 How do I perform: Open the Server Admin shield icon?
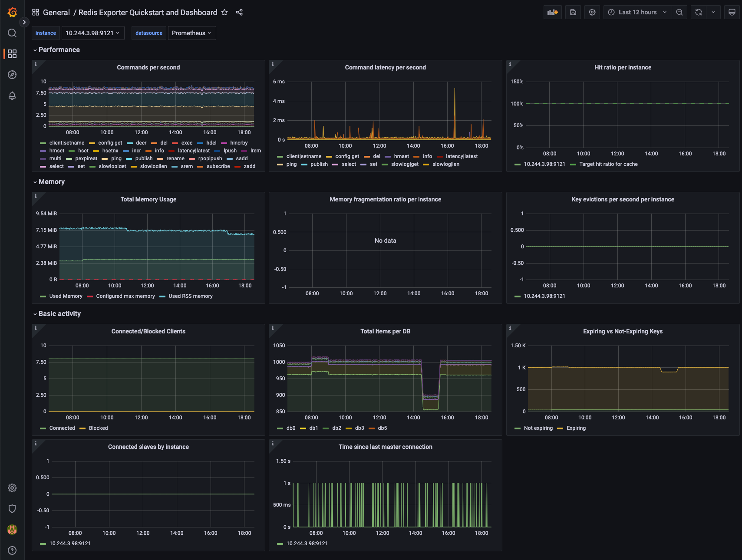pos(12,509)
